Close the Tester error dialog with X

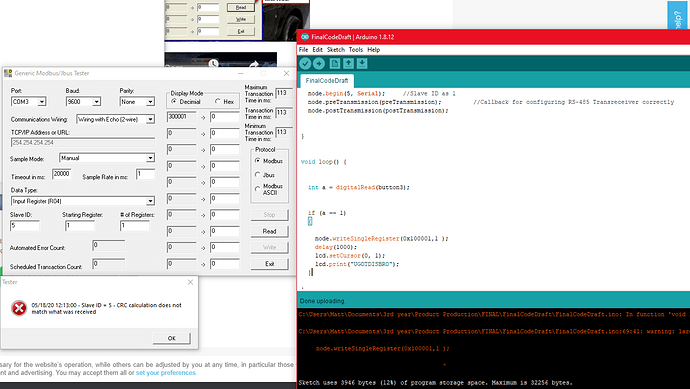(x=190, y=282)
